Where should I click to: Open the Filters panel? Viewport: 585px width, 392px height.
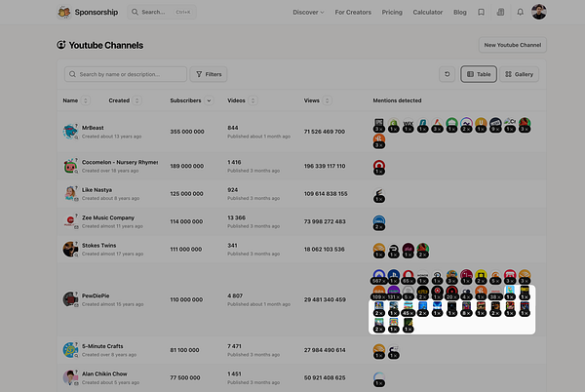(x=209, y=74)
